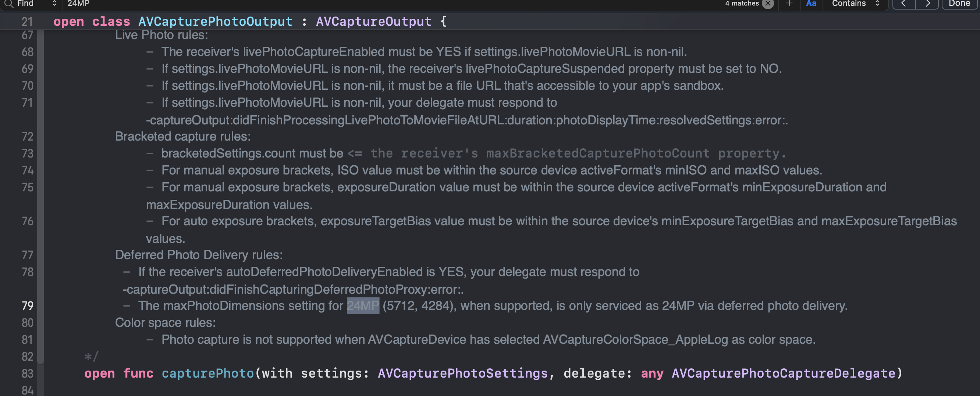The width and height of the screenshot is (980, 396).
Task: Click the AVCaptureOutput superclass identifier
Action: tap(374, 21)
